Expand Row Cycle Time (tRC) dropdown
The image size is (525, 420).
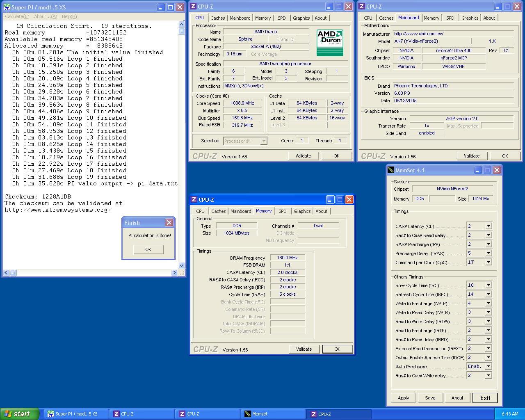click(x=488, y=285)
